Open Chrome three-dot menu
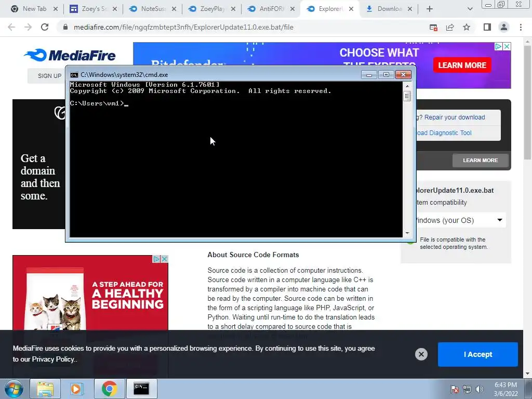 point(521,27)
